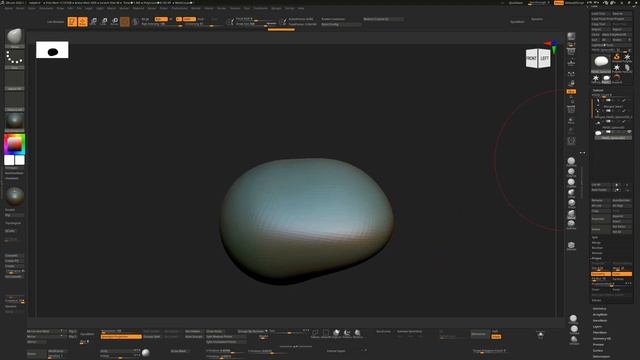The image size is (640, 360).
Task: Click the view orientation cube Front face
Action: click(x=531, y=58)
